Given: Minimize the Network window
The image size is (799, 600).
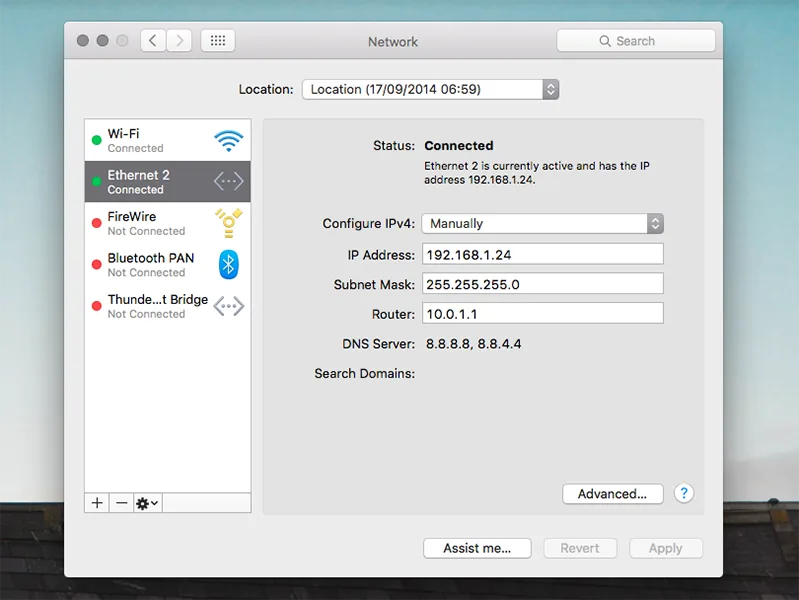Looking at the screenshot, I should tap(102, 40).
